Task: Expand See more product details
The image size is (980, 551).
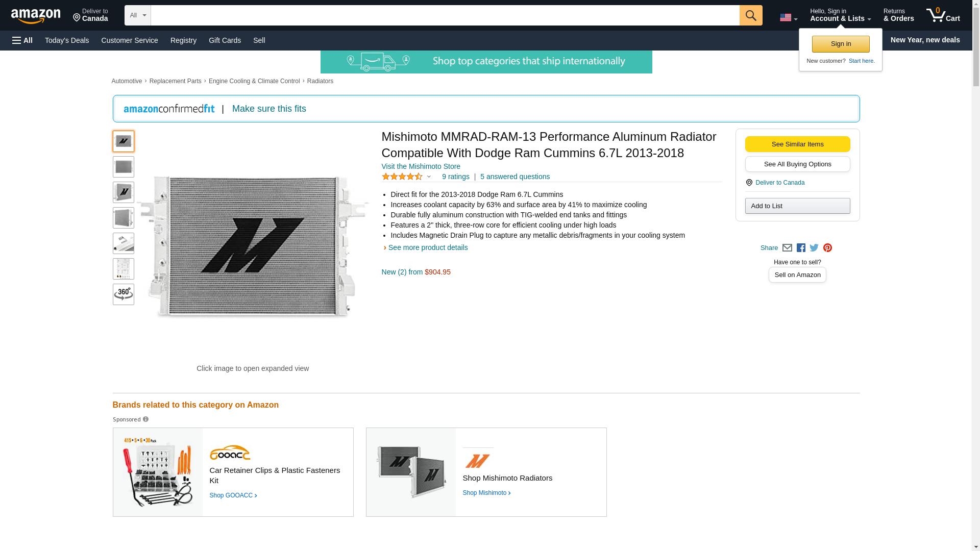Action: (x=427, y=247)
